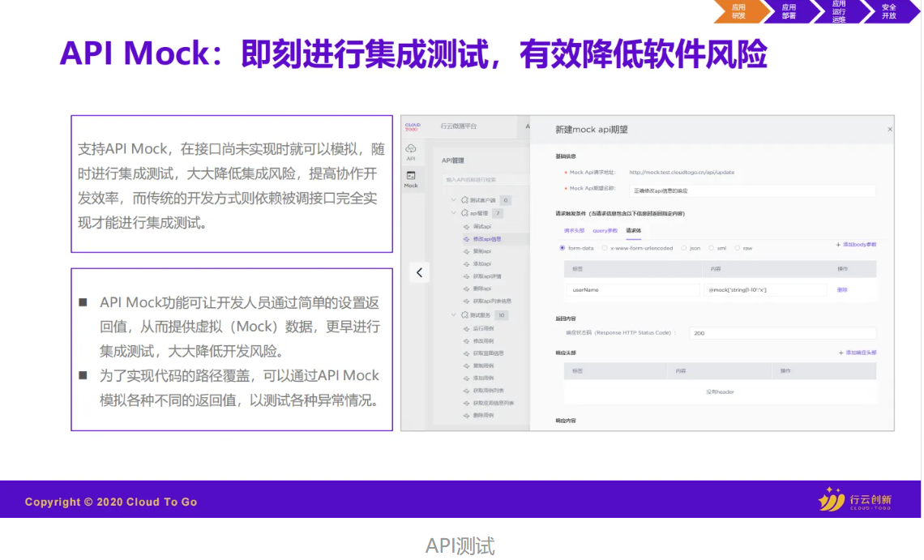Click the 安全开放 arrow banner at top right
The width and height of the screenshot is (924, 560).
point(889,11)
